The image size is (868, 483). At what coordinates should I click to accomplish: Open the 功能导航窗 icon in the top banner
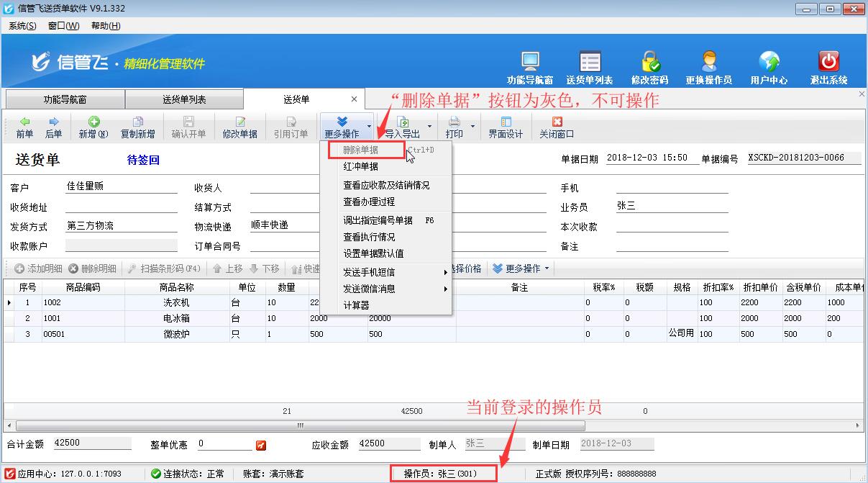[x=531, y=65]
